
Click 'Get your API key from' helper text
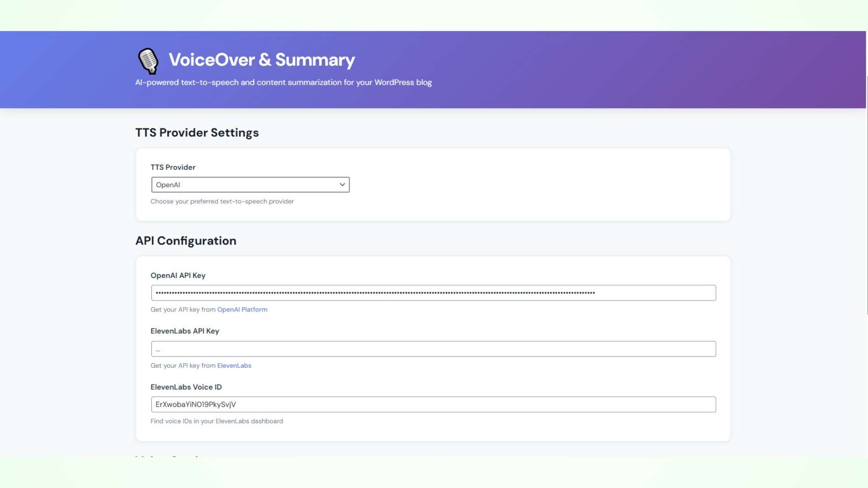(182, 310)
